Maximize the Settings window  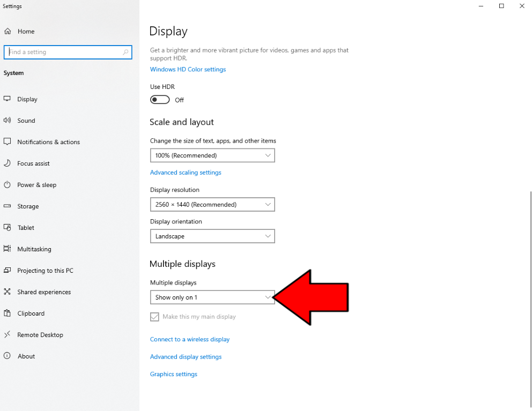click(x=501, y=6)
